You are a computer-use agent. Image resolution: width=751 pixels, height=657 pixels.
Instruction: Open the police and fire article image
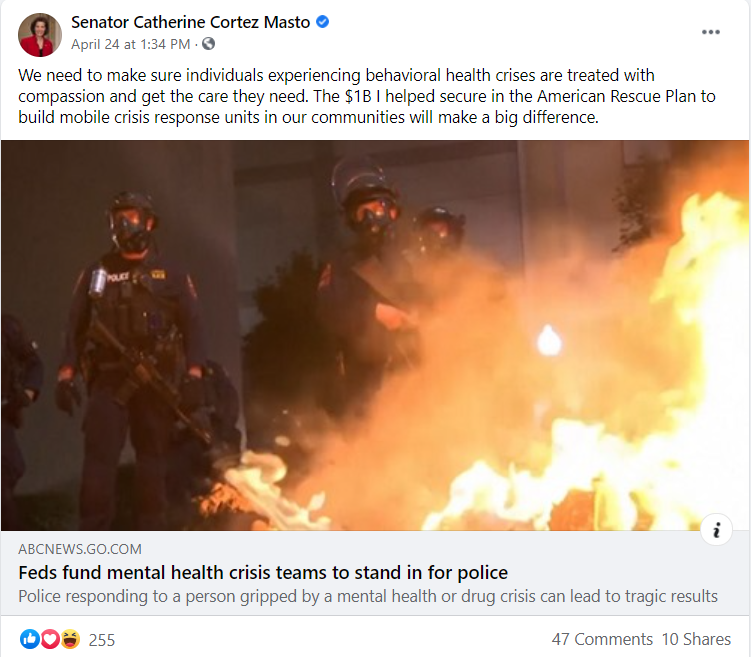pyautogui.click(x=375, y=335)
